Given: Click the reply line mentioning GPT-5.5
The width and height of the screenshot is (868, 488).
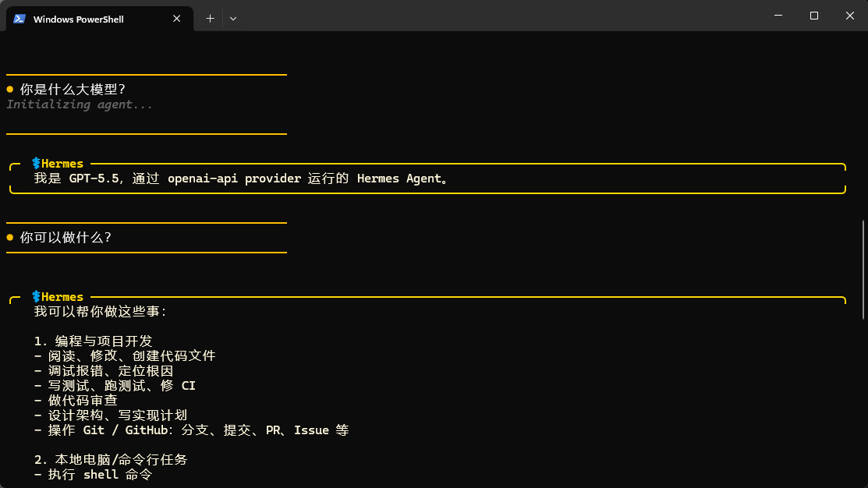Looking at the screenshot, I should [x=241, y=179].
